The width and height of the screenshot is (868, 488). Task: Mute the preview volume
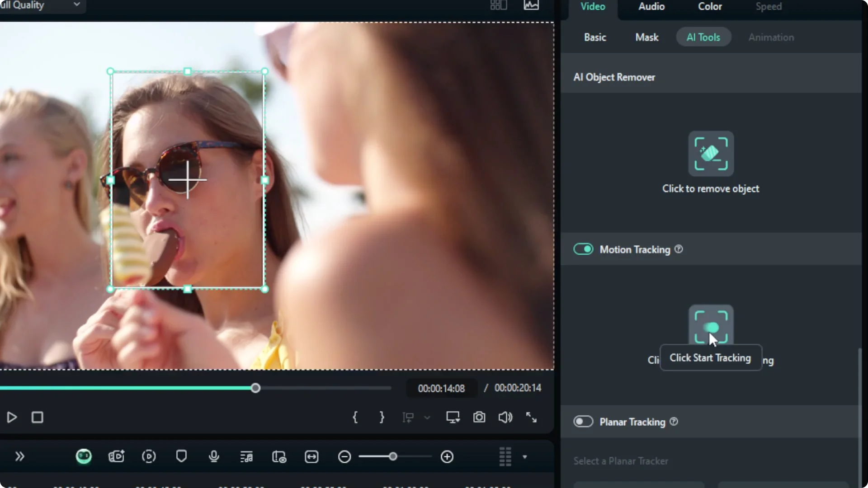point(505,417)
